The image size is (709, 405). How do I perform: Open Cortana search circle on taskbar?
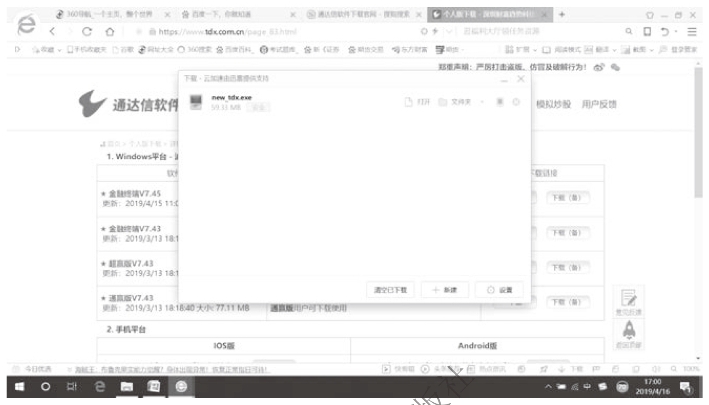coord(45,387)
